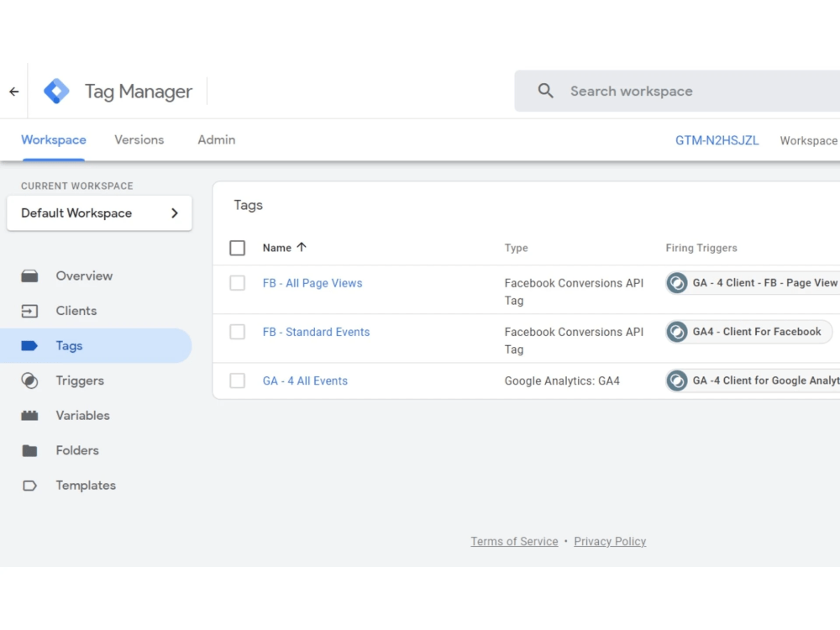Click the Workspace label beside the container ID
840x630 pixels.
point(808,141)
